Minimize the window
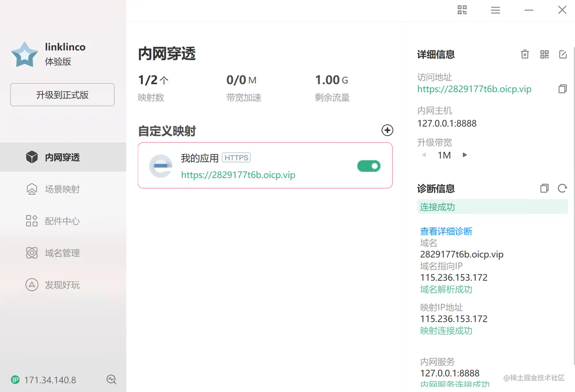This screenshot has width=575, height=392. 529,10
